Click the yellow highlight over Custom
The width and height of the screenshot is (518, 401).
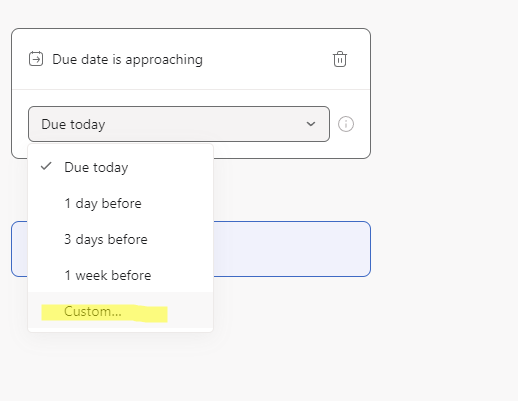point(104,313)
